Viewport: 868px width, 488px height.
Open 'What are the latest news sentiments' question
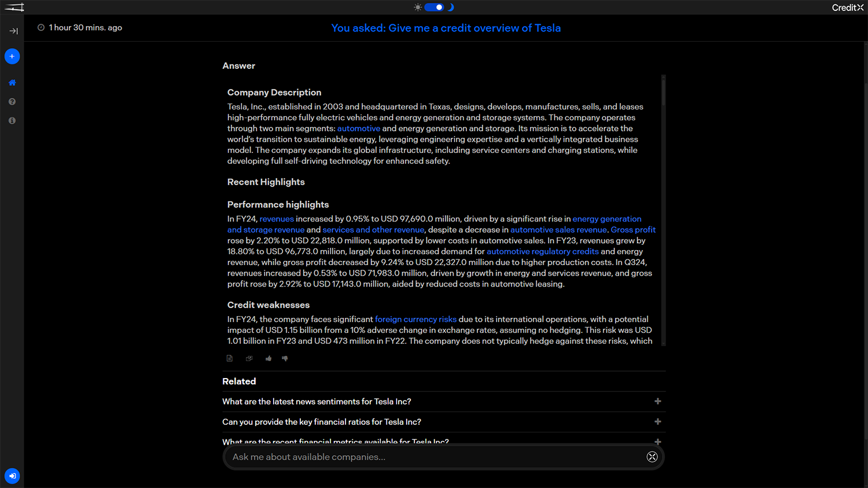pyautogui.click(x=317, y=402)
